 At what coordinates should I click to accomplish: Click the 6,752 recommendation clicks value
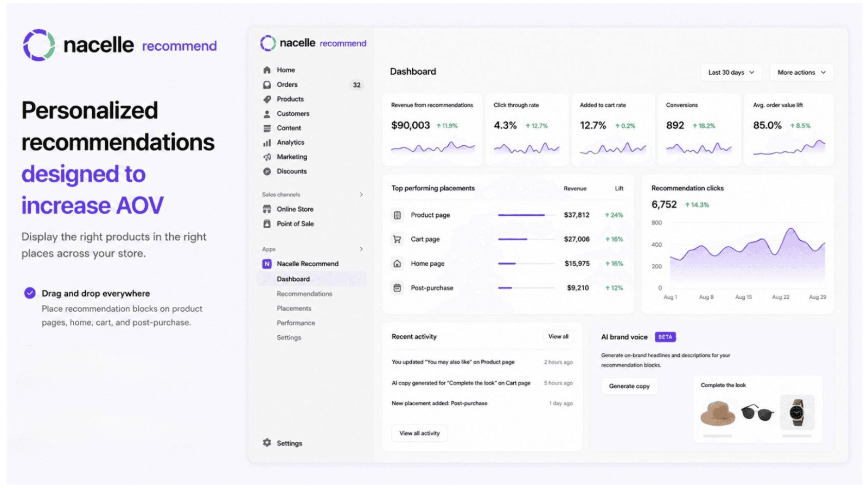coord(664,204)
